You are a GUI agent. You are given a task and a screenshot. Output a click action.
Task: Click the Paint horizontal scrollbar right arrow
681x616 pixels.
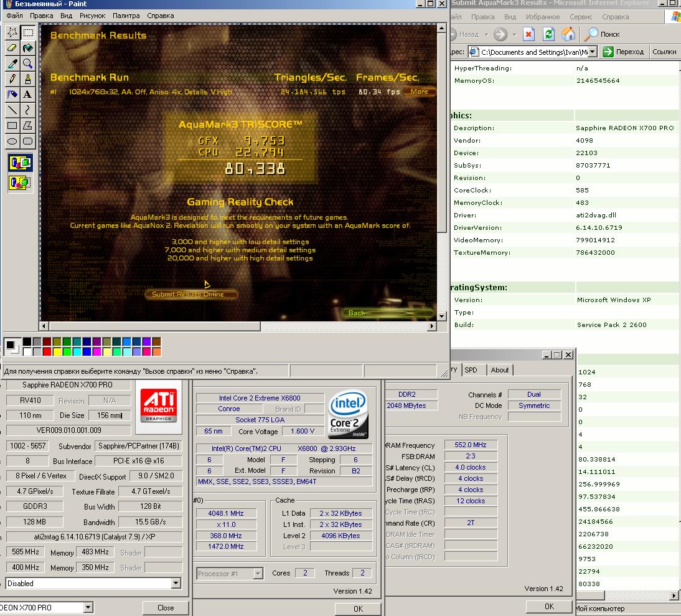coord(432,326)
